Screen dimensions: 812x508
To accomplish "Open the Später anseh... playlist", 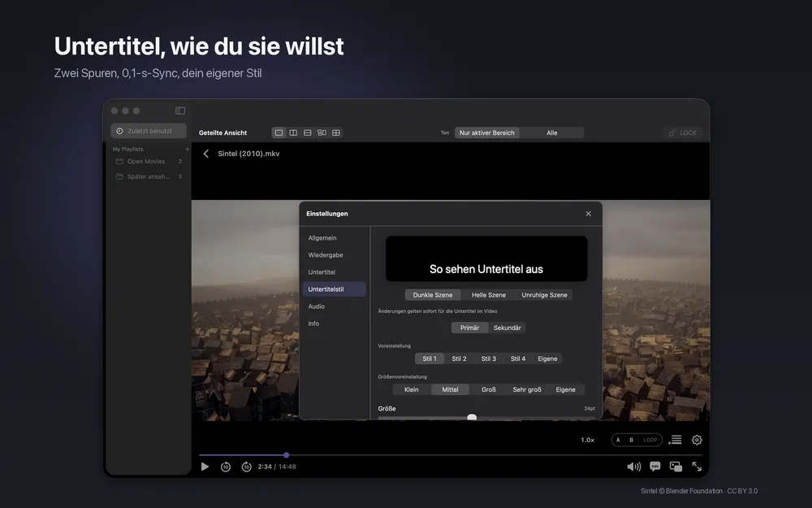I will [149, 176].
